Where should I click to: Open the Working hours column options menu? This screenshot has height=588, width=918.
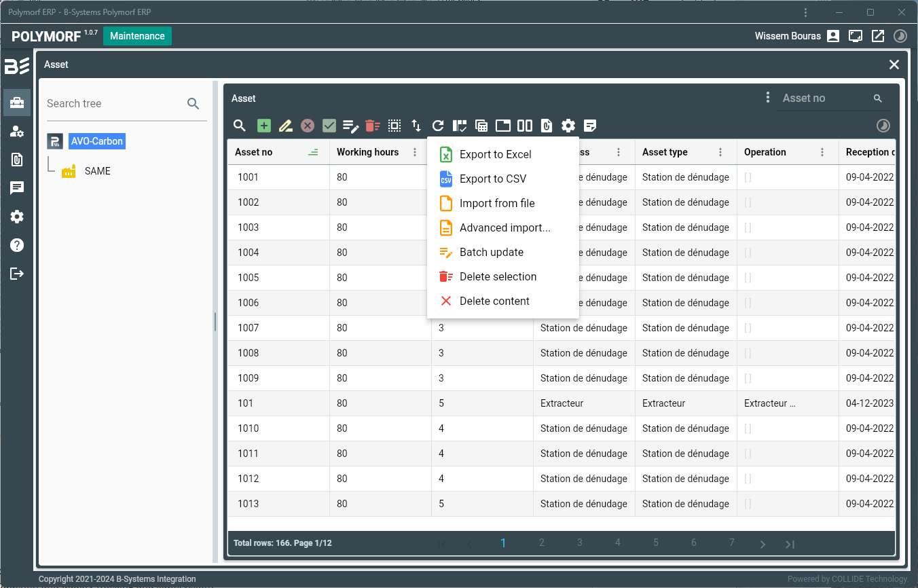click(x=415, y=152)
